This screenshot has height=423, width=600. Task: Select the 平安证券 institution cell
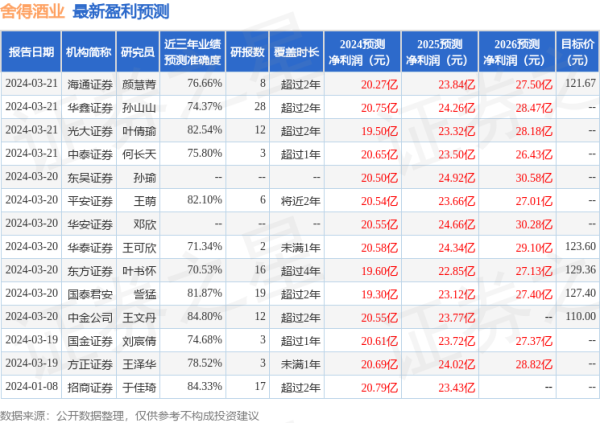pos(90,201)
